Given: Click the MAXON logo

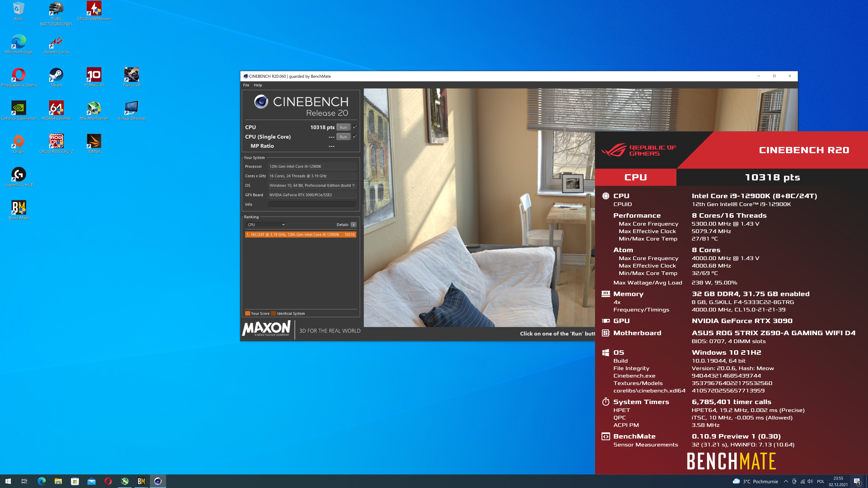Looking at the screenshot, I should pos(266,328).
